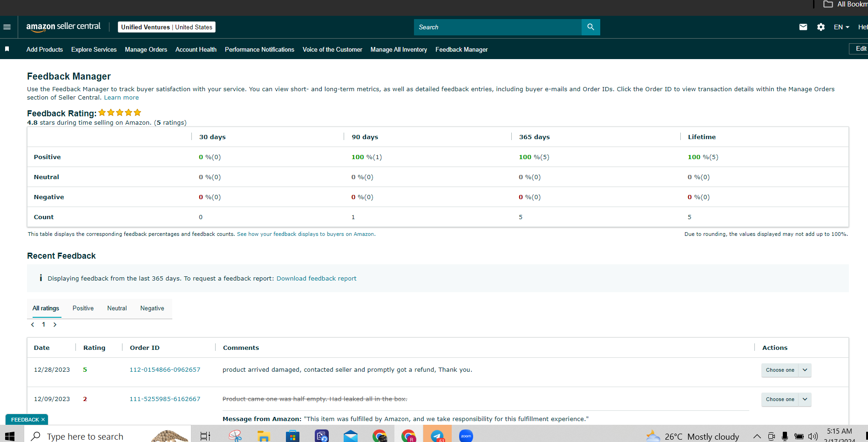Open Microsoft Store from the taskbar
Screen dimensions: 868x442
click(x=292, y=436)
